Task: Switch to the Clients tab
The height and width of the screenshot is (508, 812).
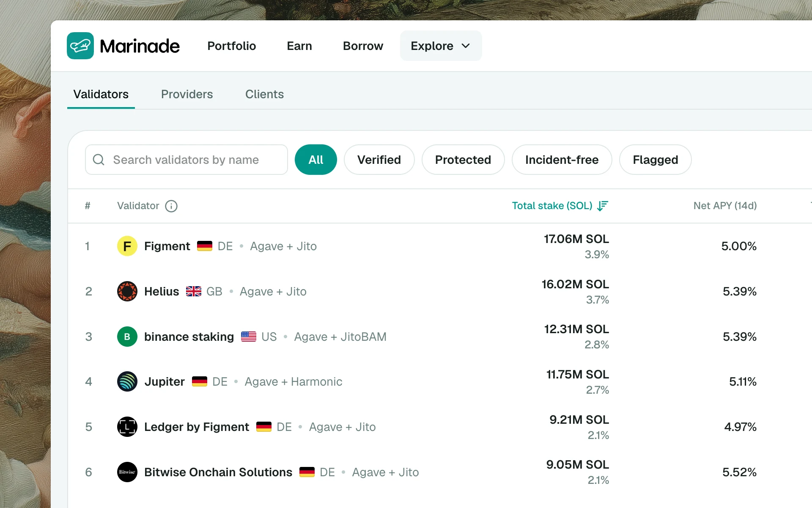Action: (x=265, y=94)
